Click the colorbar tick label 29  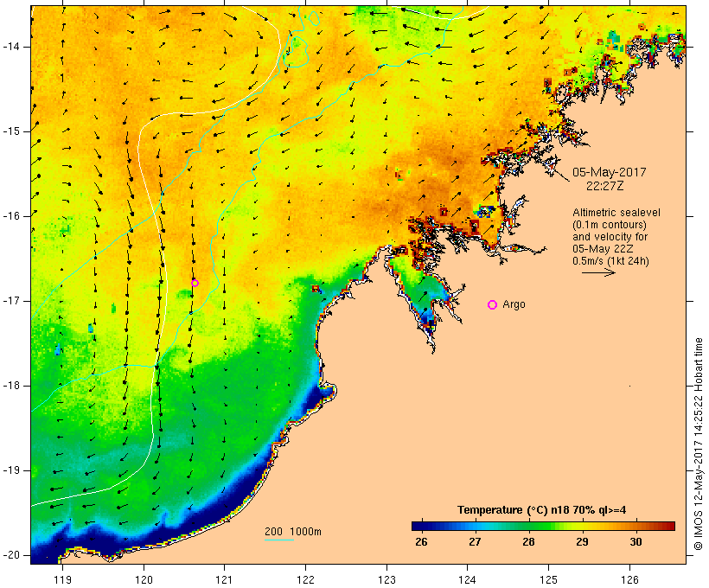[582, 542]
